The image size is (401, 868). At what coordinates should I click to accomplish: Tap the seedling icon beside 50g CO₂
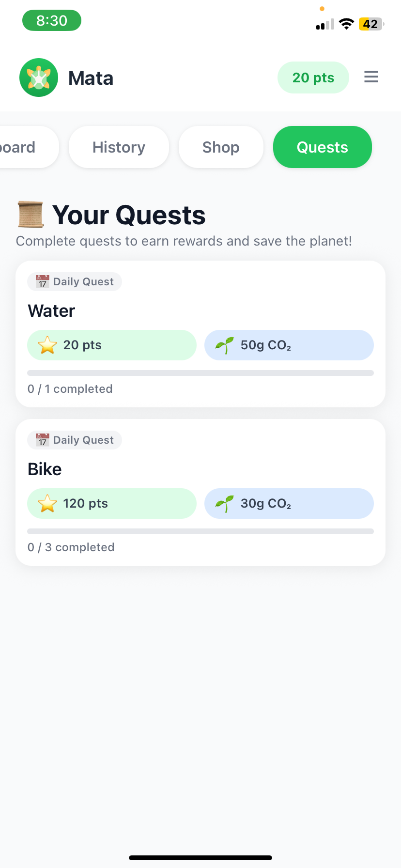pyautogui.click(x=224, y=345)
